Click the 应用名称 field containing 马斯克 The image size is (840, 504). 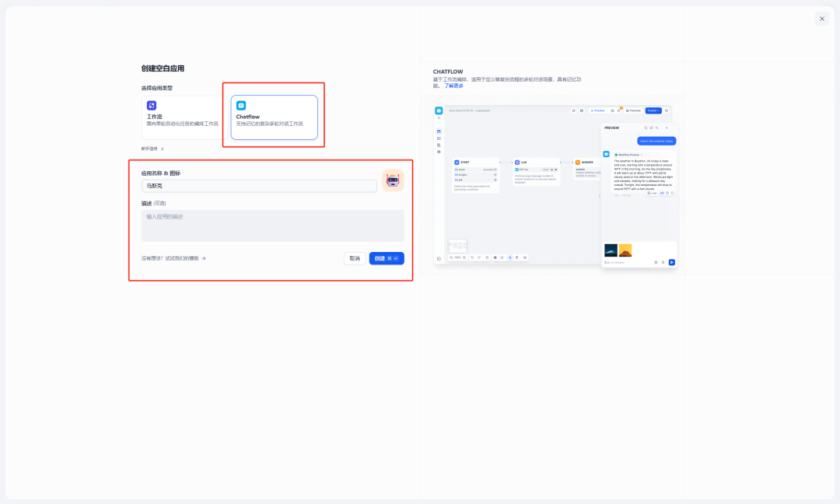pyautogui.click(x=258, y=186)
